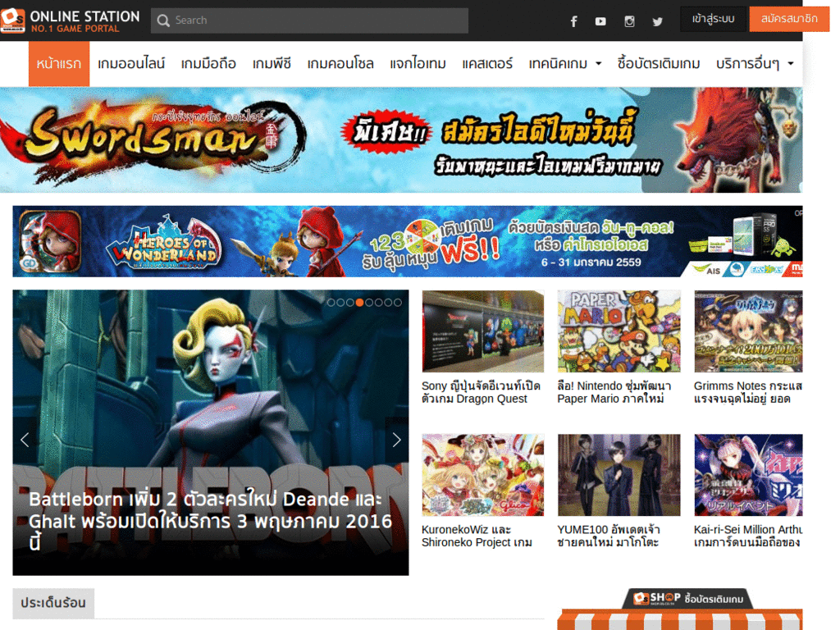The image size is (840, 630).
Task: Open the SHOP ซื้อบัตรเติมเกม banner
Action: point(688,598)
